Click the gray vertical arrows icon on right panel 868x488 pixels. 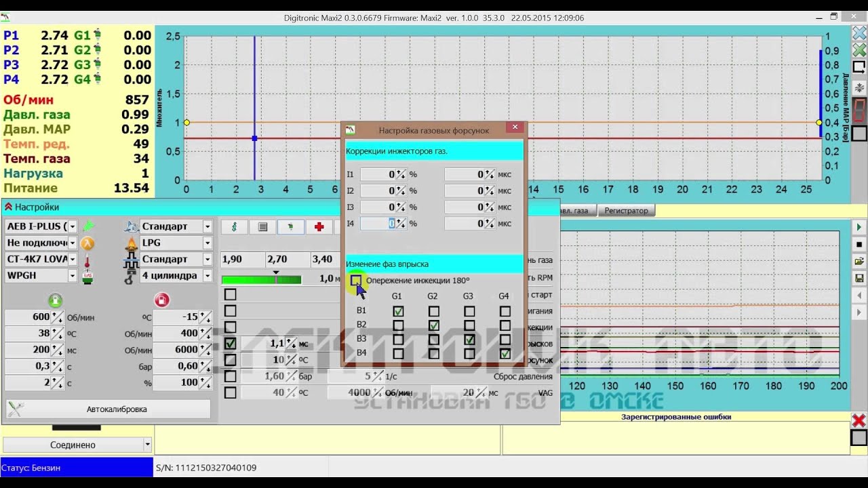(859, 87)
